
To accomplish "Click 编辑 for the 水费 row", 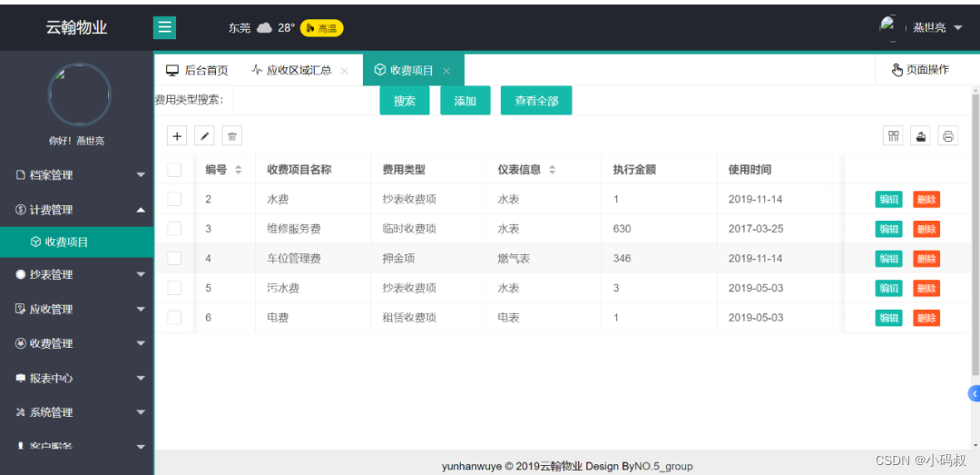I will point(888,200).
